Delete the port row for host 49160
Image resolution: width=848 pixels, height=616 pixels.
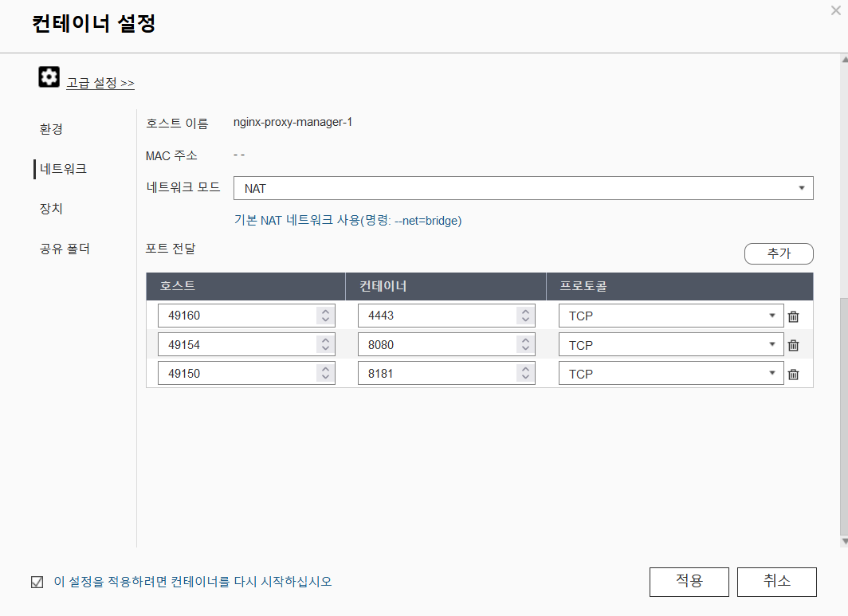click(x=793, y=316)
